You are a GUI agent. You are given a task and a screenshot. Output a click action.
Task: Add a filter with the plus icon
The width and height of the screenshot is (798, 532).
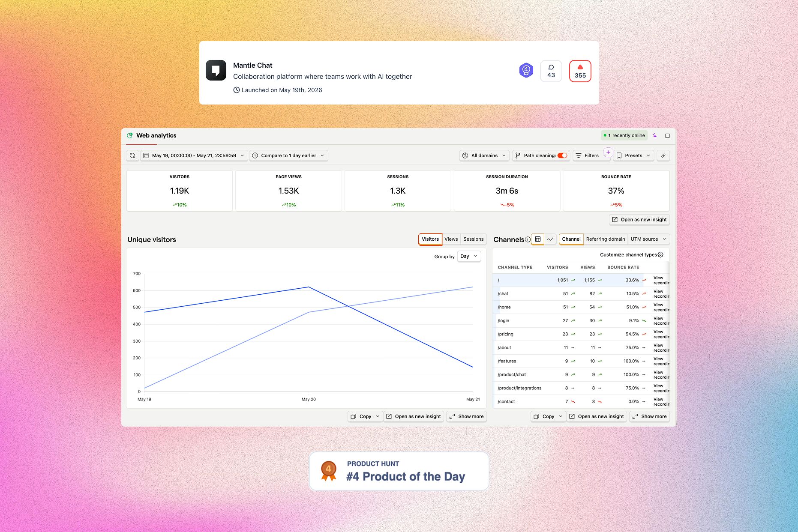[x=608, y=152]
